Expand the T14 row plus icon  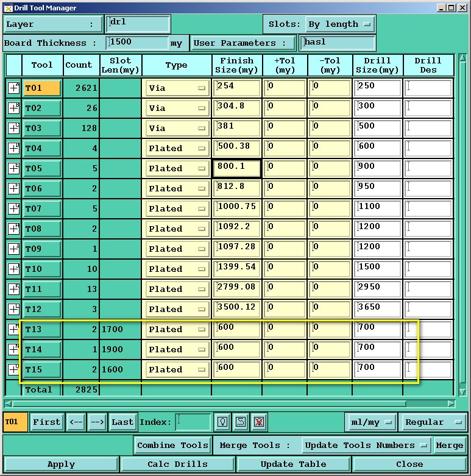point(13,349)
